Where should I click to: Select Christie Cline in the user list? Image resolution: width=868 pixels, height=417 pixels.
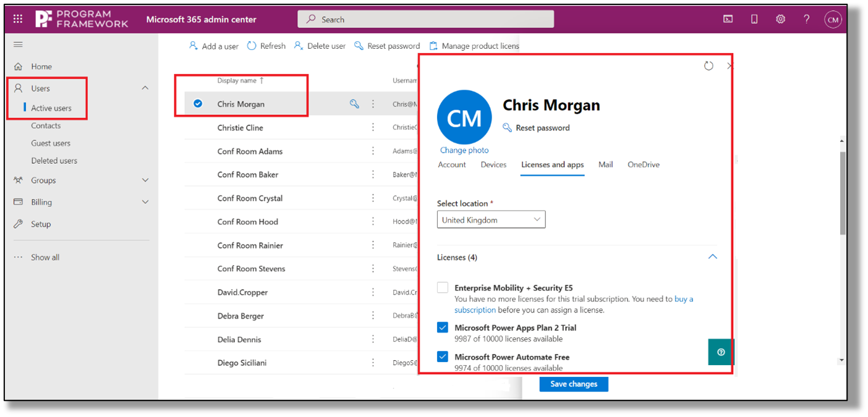[240, 128]
